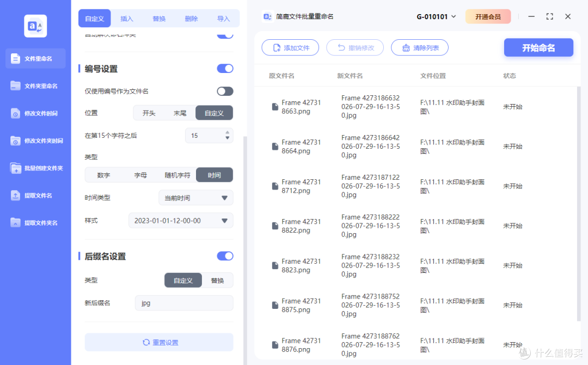Click file icon for Frame 427318822.png
588x365 pixels.
(275, 226)
